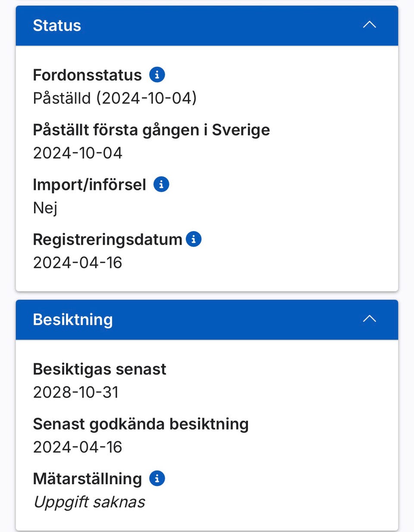Collapse the Status section chevron

click(370, 25)
